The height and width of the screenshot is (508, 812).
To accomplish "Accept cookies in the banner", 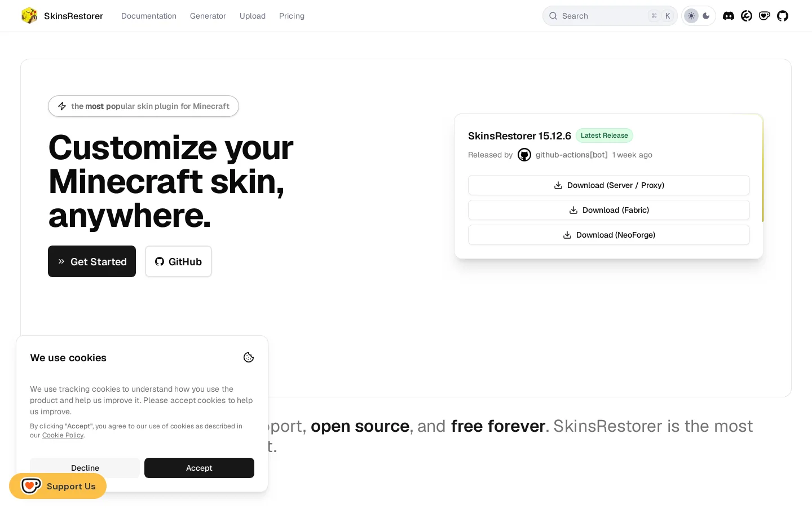I will tap(199, 468).
